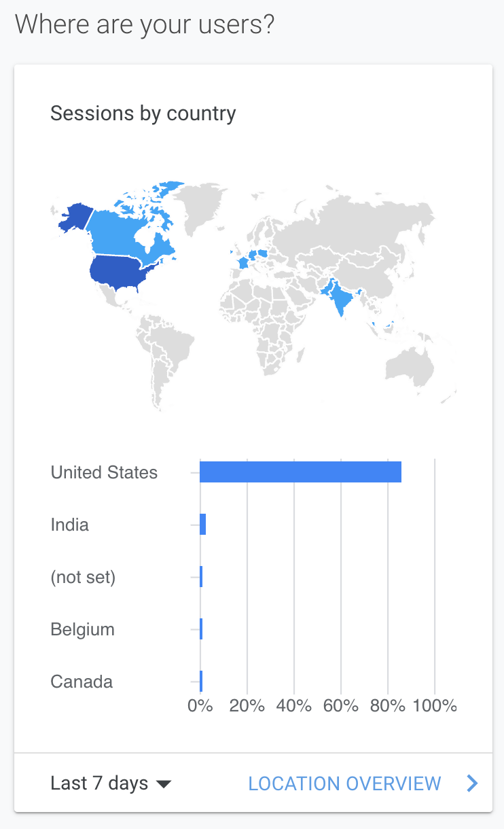Click the India row label

(69, 525)
